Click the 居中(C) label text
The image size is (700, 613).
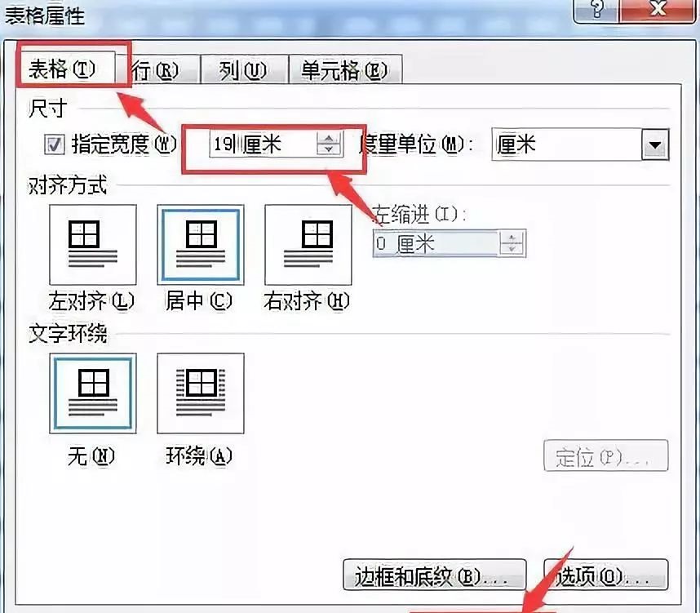[199, 301]
